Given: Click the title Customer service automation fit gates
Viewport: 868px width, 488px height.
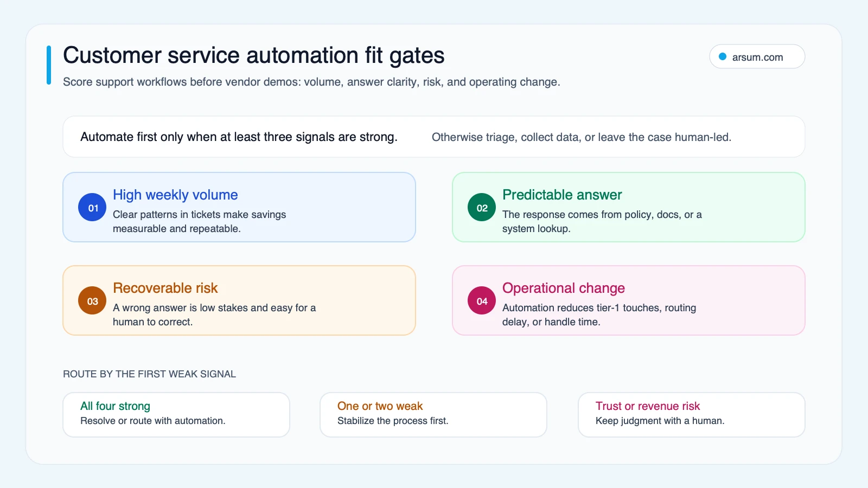Looking at the screenshot, I should click(254, 55).
